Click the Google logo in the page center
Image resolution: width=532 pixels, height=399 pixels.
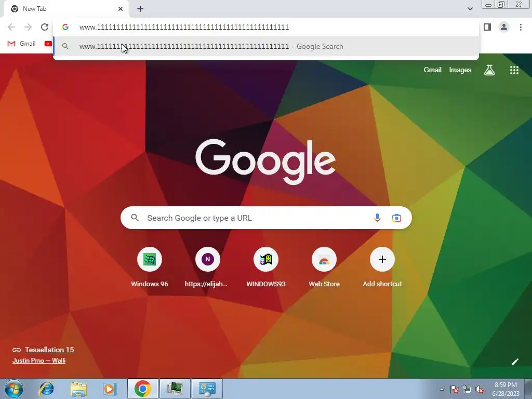click(265, 162)
